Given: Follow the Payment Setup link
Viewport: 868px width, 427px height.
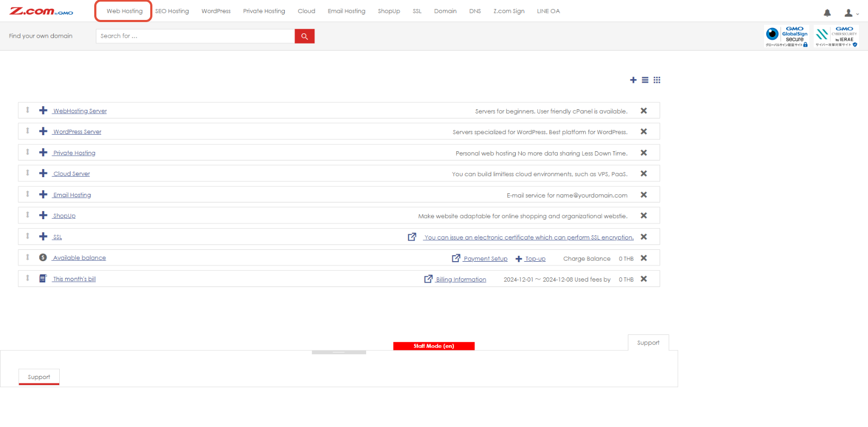Looking at the screenshot, I should pyautogui.click(x=485, y=258).
